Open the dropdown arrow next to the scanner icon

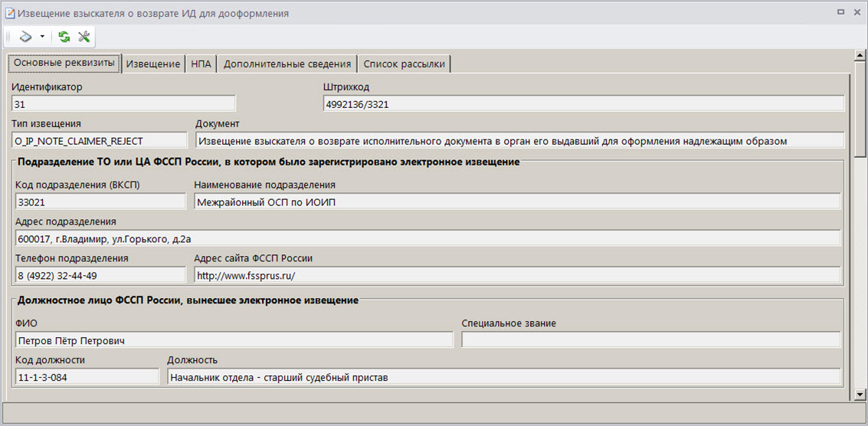(42, 36)
